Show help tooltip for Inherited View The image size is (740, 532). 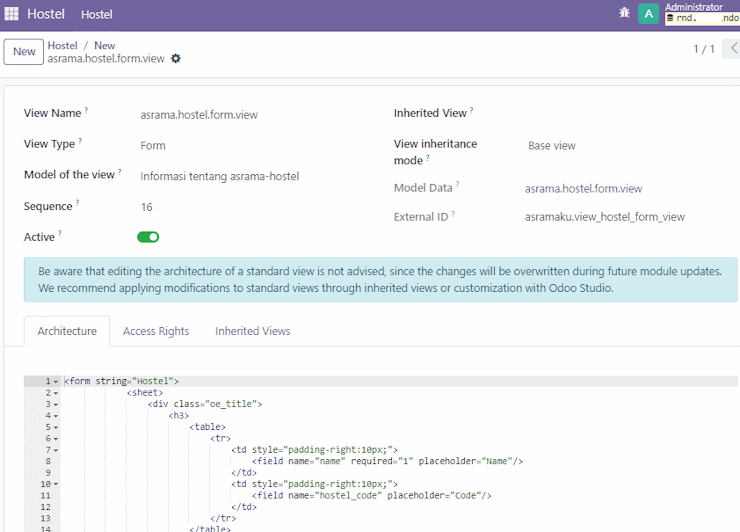[x=471, y=110]
